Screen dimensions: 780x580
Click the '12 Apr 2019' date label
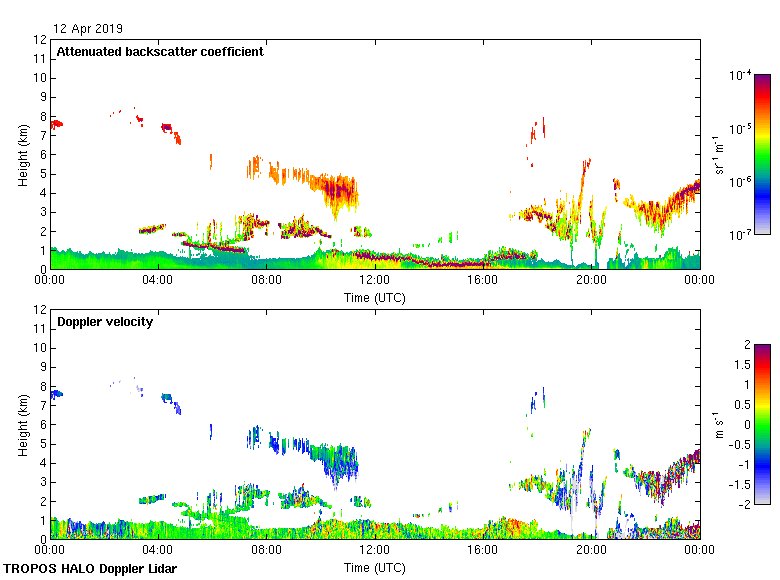click(89, 29)
